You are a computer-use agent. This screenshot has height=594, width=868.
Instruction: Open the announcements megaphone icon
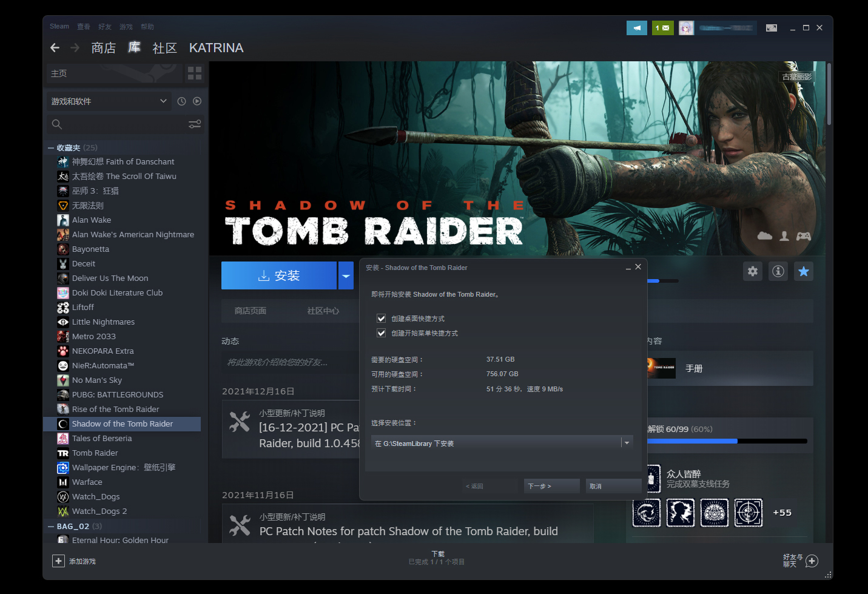click(x=637, y=28)
